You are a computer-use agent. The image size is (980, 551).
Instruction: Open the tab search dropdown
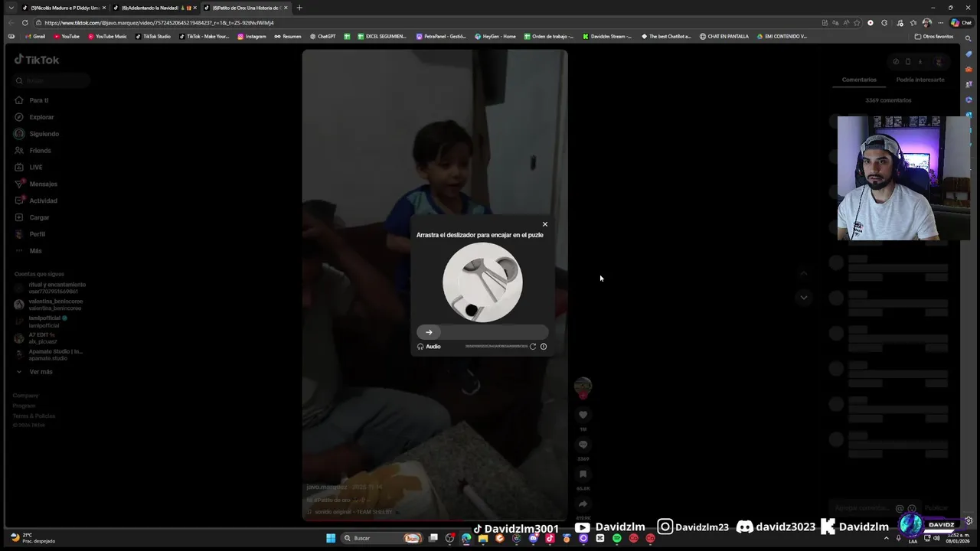[x=11, y=8]
